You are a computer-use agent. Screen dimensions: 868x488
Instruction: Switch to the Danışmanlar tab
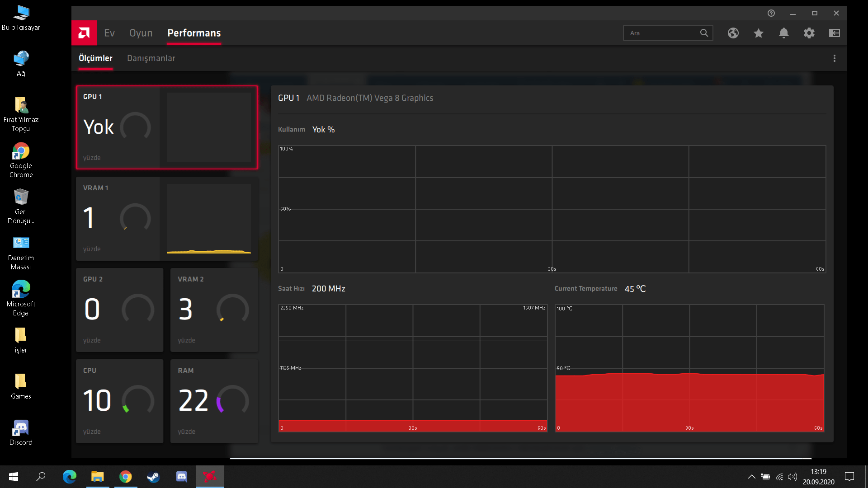click(151, 58)
